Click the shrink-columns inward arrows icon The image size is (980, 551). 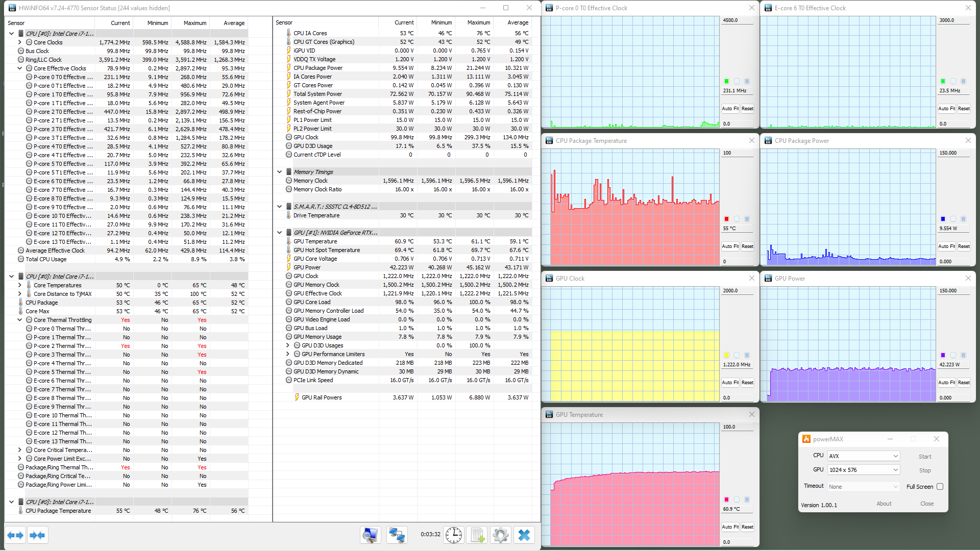pyautogui.click(x=38, y=535)
